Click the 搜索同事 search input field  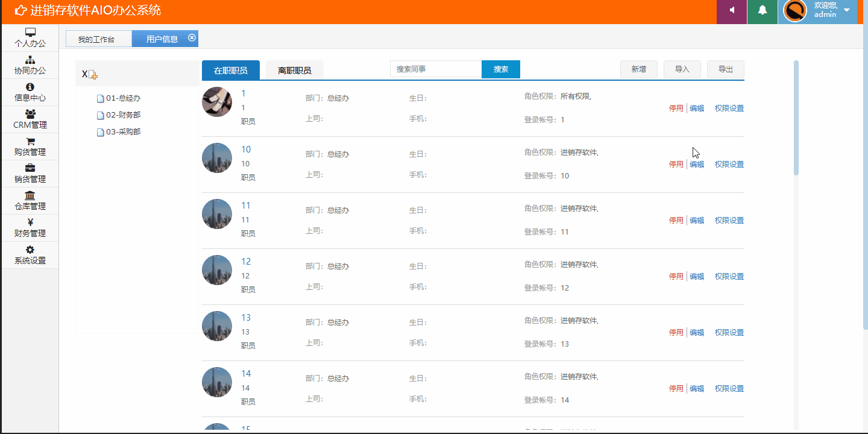pos(436,69)
